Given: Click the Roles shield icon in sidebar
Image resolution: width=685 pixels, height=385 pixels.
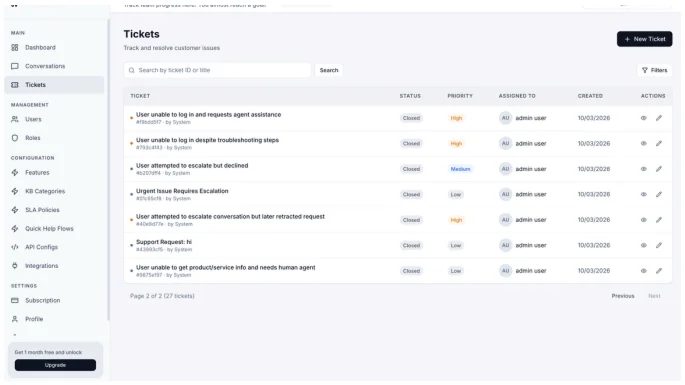Looking at the screenshot, I should point(15,138).
